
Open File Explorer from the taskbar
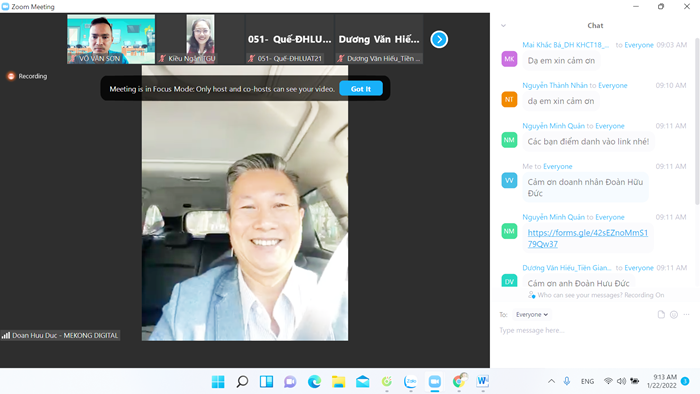[338, 382]
